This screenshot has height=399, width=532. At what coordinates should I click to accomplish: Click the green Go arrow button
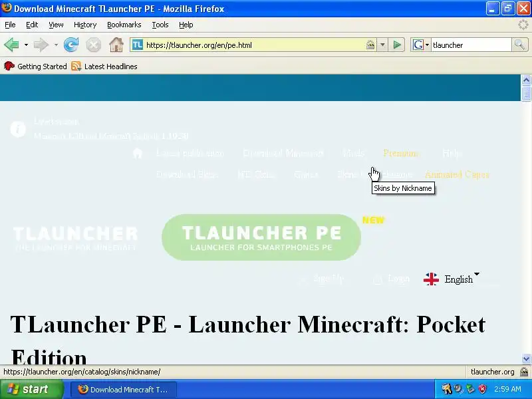pyautogui.click(x=397, y=45)
